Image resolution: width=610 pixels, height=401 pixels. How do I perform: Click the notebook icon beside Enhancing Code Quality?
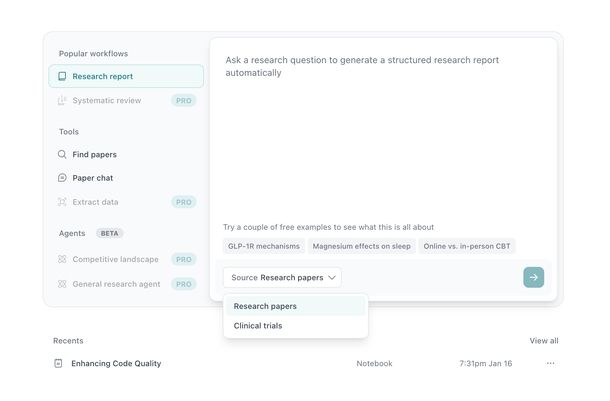(x=58, y=363)
